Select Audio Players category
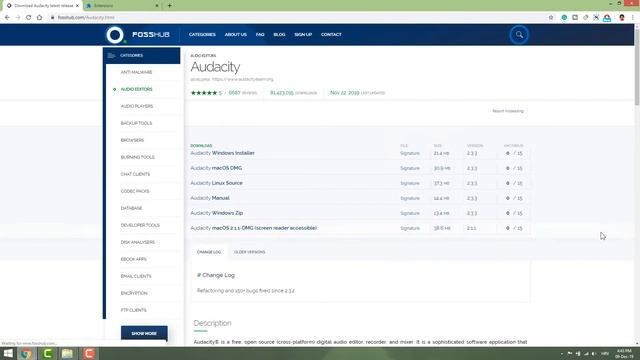640x360 pixels. pyautogui.click(x=137, y=106)
